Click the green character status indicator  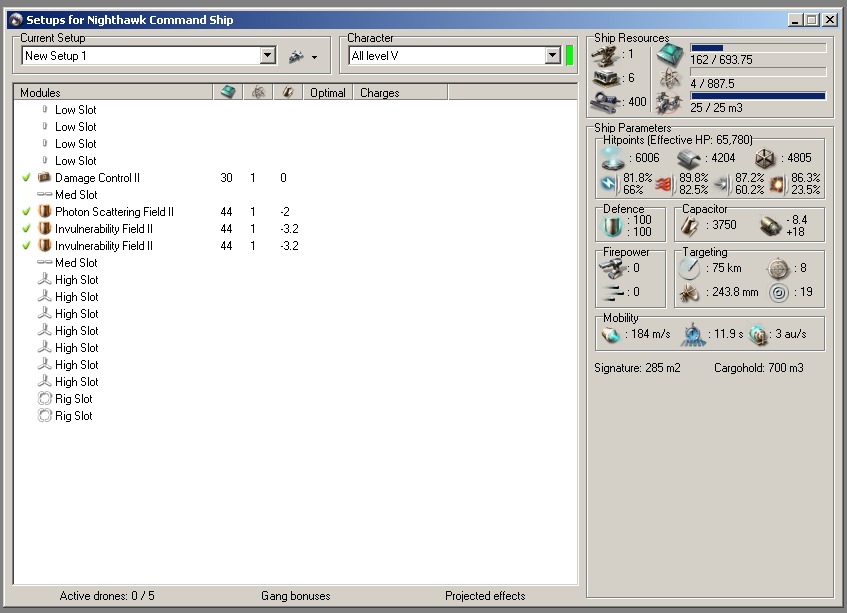click(569, 55)
